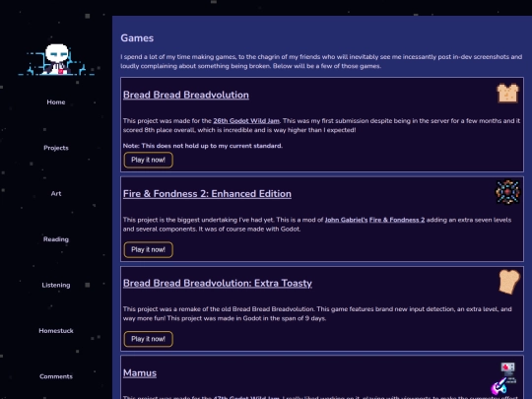Follow the 26th Godot Wild Jam link
Image resolution: width=532 pixels, height=399 pixels.
pyautogui.click(x=246, y=121)
